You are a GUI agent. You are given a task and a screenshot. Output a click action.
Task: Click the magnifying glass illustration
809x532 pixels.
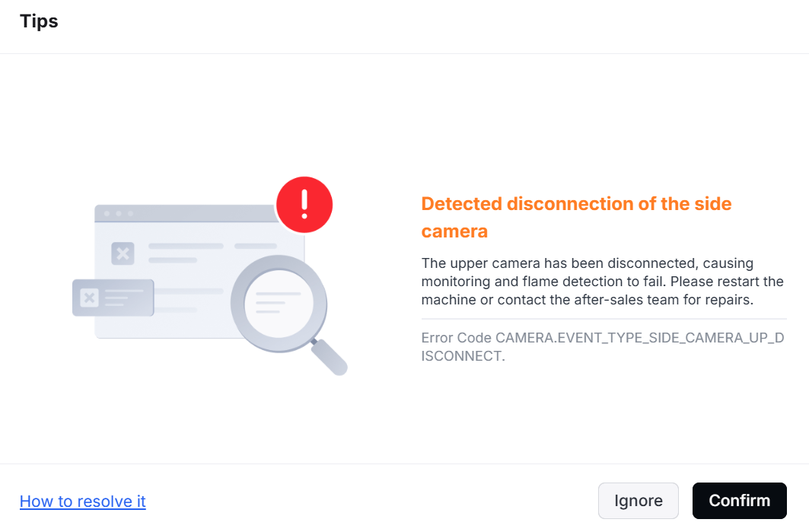(289, 315)
